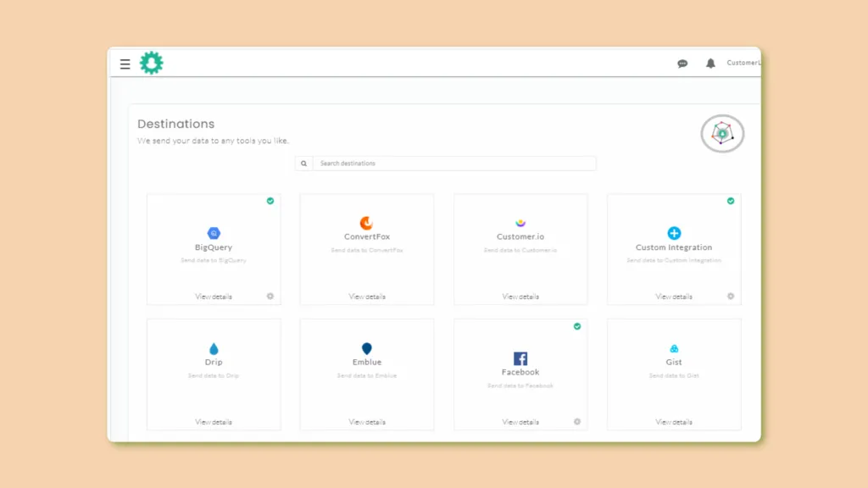View details for Drip
The height and width of the screenshot is (488, 868).
214,422
